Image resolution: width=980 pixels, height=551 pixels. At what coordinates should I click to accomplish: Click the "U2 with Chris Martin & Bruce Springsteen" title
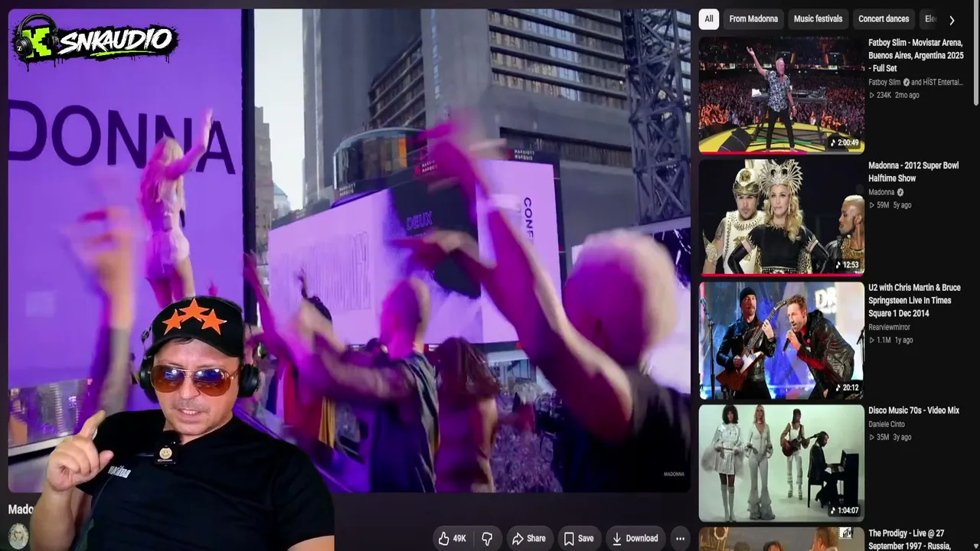click(x=914, y=301)
